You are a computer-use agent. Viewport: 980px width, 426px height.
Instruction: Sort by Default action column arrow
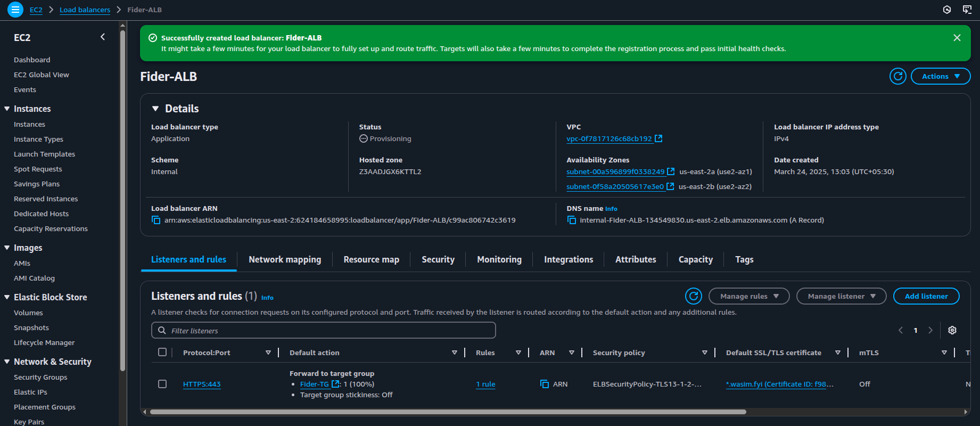pos(455,353)
